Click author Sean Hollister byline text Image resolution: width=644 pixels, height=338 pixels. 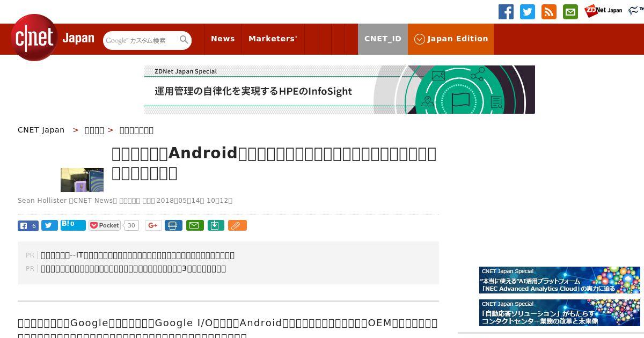click(x=42, y=201)
